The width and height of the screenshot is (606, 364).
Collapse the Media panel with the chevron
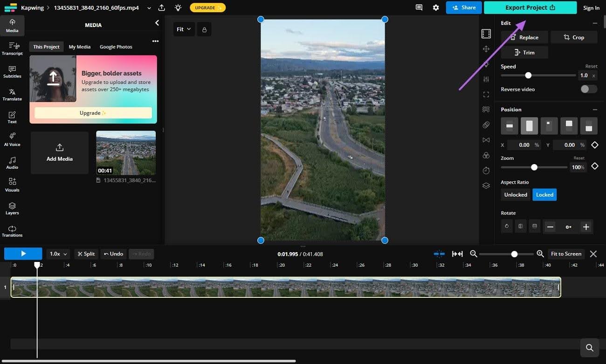point(157,23)
